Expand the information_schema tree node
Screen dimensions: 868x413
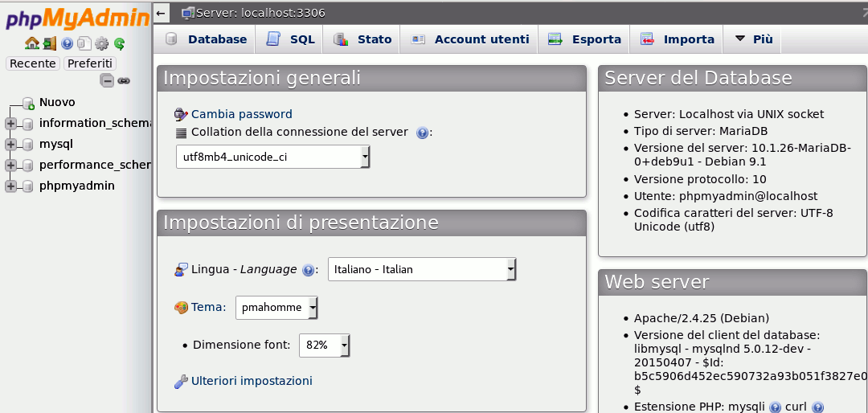[x=10, y=124]
